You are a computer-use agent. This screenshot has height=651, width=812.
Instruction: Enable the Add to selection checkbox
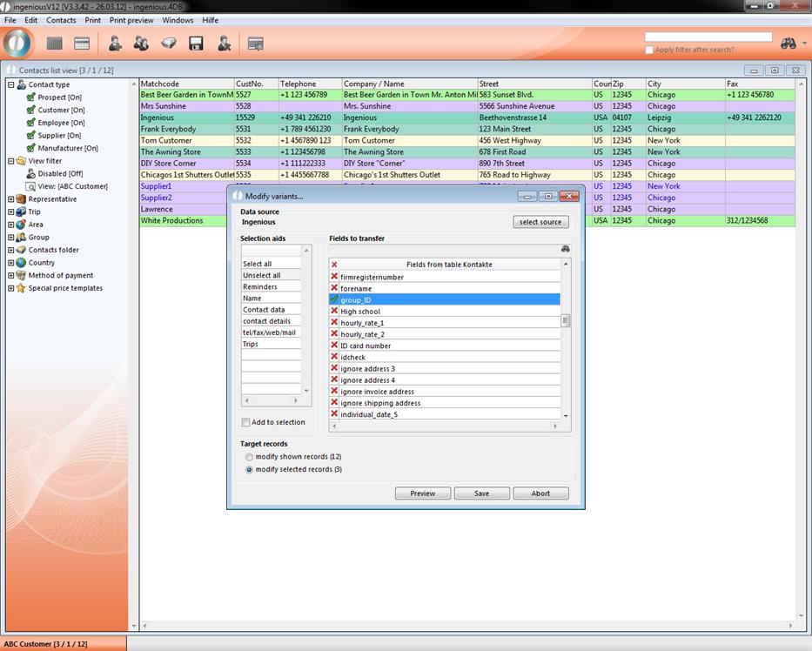pos(246,422)
